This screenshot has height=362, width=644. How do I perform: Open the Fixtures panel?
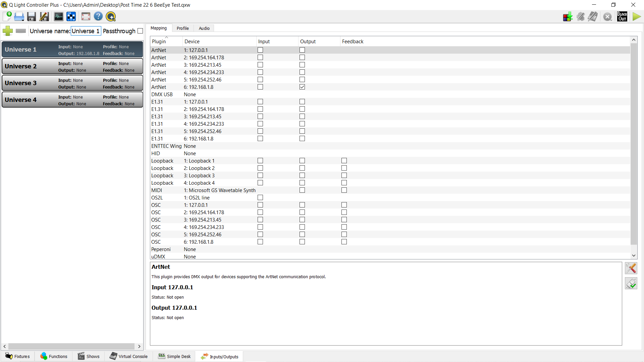point(18,356)
